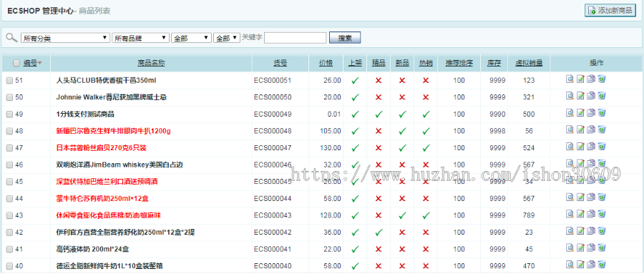Viewport: 644px width, 274px height.
Task: Click the price 0.01 for the test product
Action: [334, 114]
